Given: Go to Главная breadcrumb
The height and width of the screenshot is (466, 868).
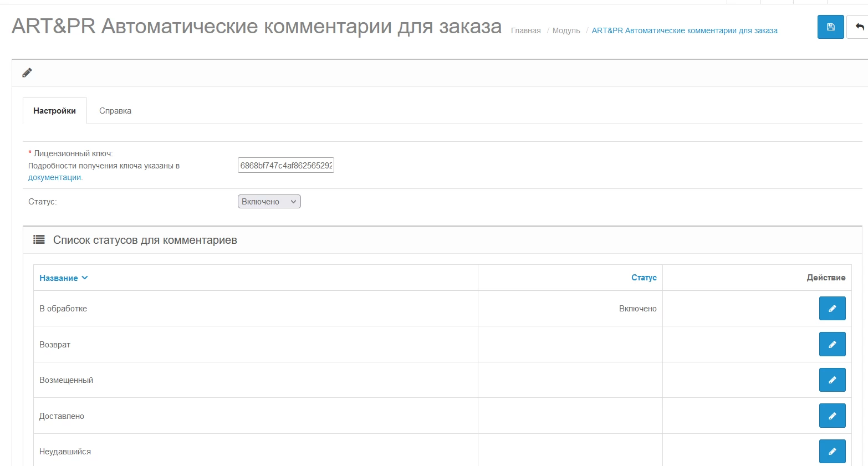Looking at the screenshot, I should click(x=525, y=30).
